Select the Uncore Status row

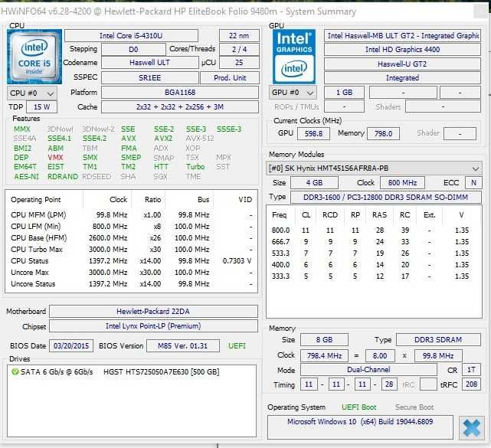click(131, 284)
